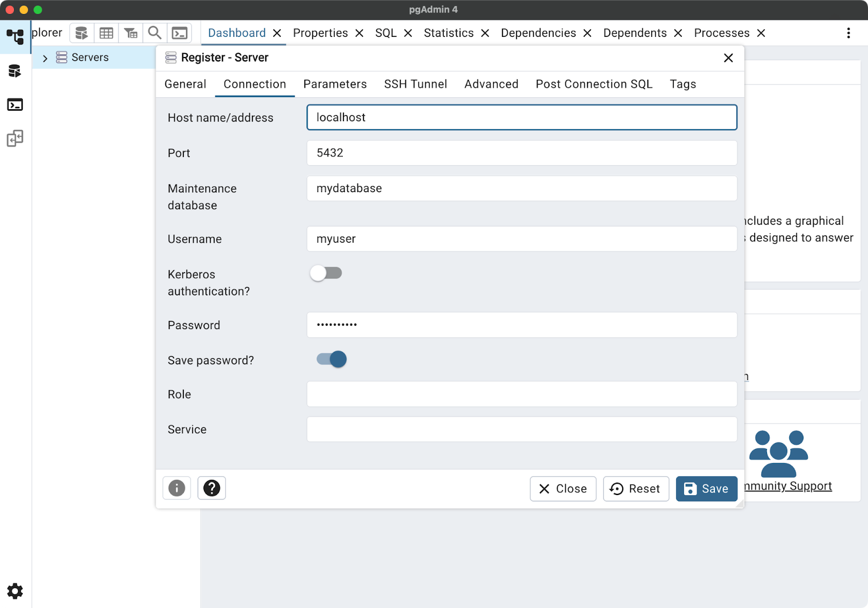
Task: Click the Port field showing 5432
Action: (522, 153)
